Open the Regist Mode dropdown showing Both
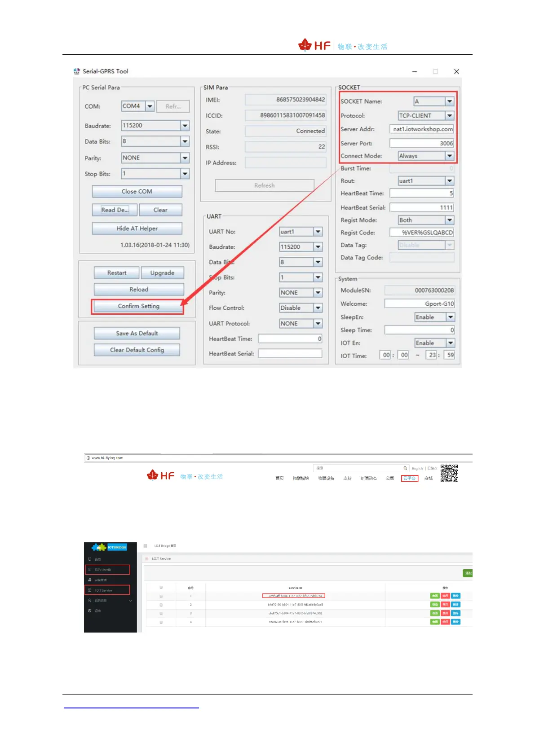The width and height of the screenshot is (535, 756). click(x=450, y=220)
